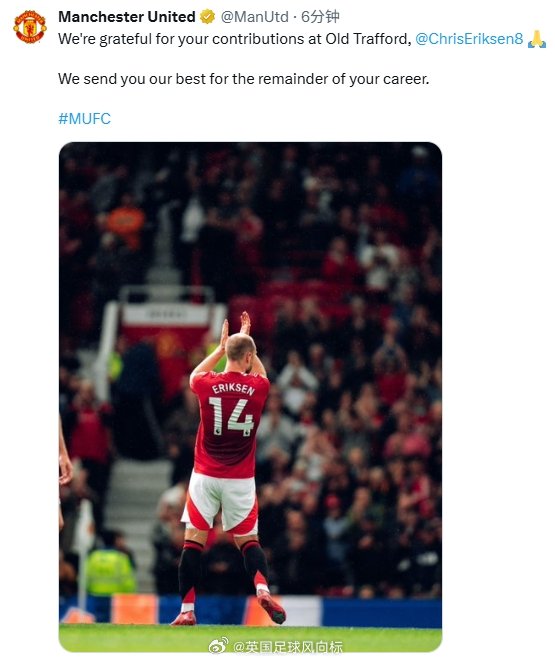Open the Manchester United display name

pyautogui.click(x=127, y=17)
